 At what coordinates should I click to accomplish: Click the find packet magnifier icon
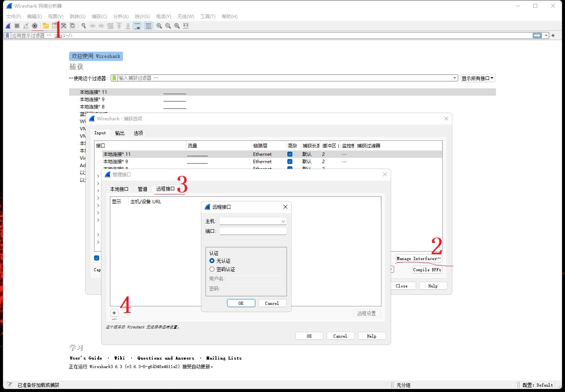point(84,26)
